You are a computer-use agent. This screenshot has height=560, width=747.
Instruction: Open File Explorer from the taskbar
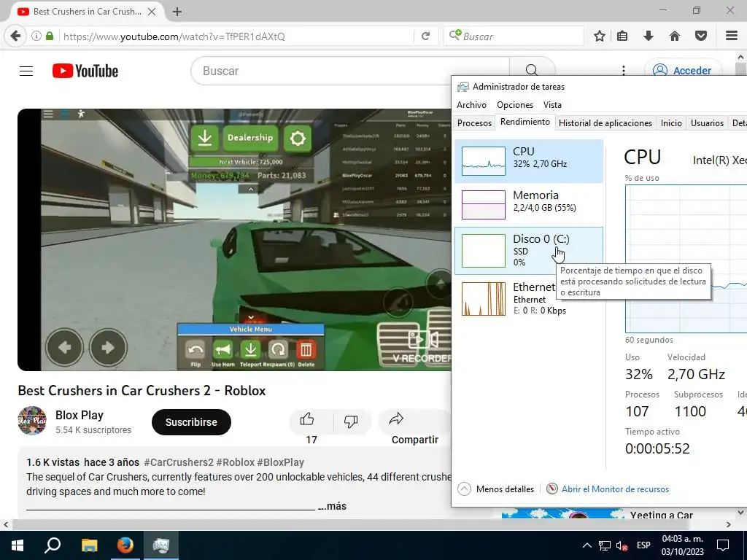coord(89,545)
